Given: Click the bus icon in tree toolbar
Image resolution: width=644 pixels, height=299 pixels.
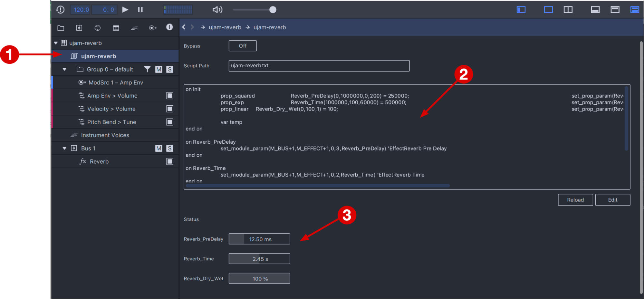Looking at the screenshot, I should coord(79,28).
